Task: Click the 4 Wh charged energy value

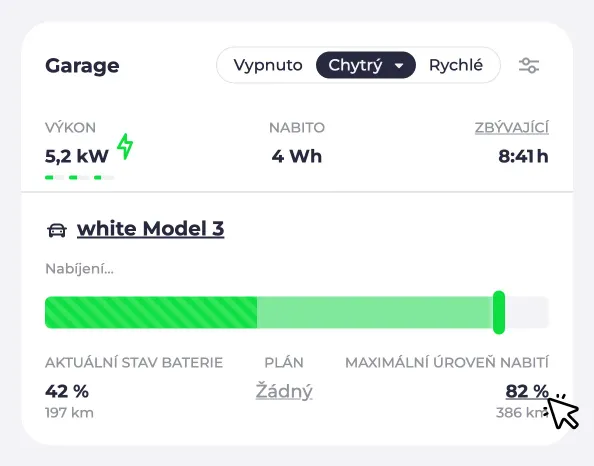Action: coord(297,156)
